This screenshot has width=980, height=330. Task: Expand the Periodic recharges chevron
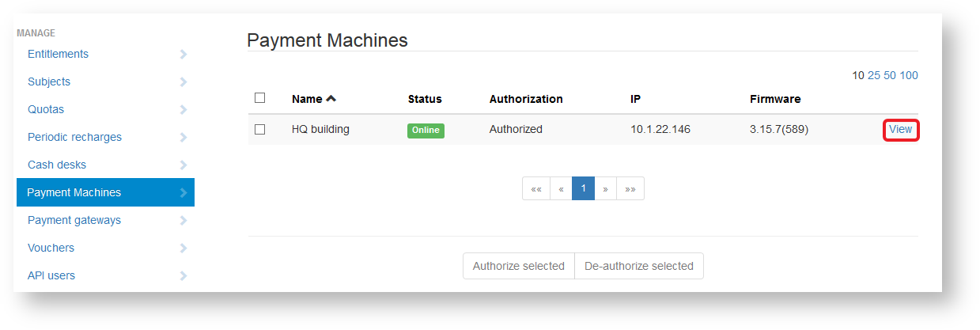[x=184, y=138]
